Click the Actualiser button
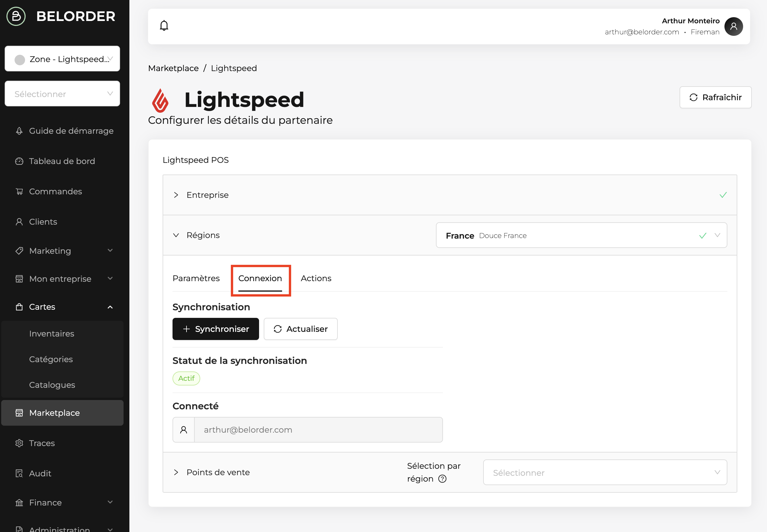 pos(301,329)
